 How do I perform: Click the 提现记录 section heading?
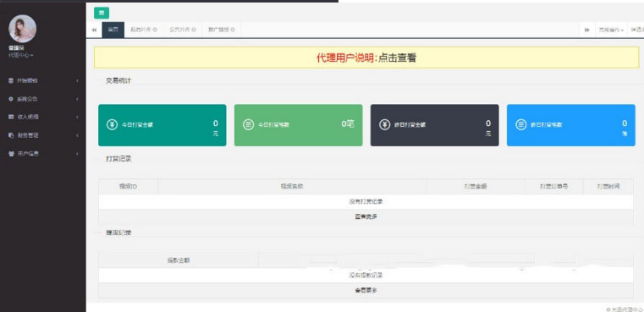click(x=118, y=233)
